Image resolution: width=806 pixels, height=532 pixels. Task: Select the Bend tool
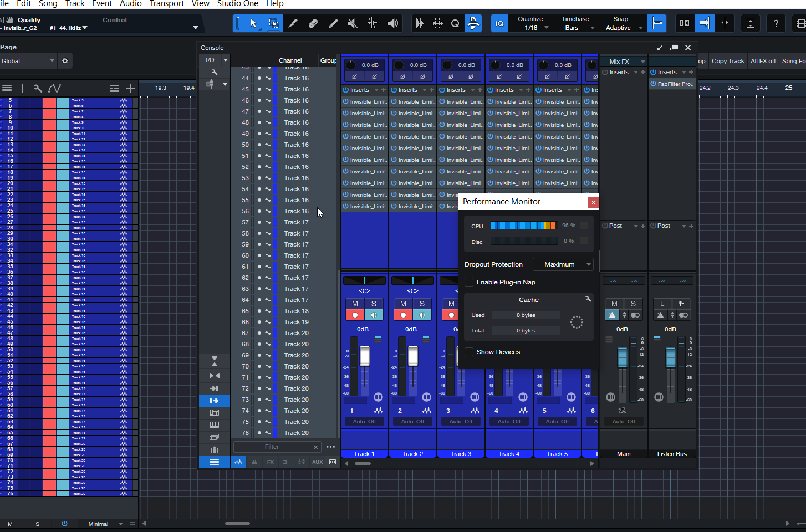[x=373, y=23]
